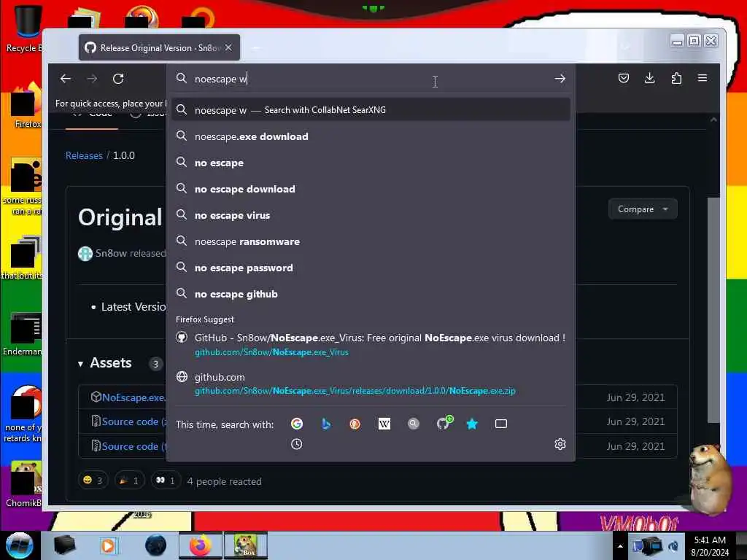Viewport: 747px width, 560px height.
Task: Select suggestion 'no escape password'
Action: pyautogui.click(x=371, y=268)
